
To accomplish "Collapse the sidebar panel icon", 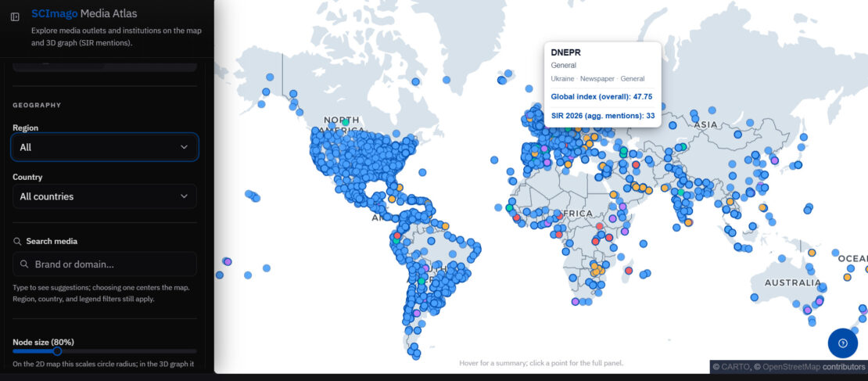I will pyautogui.click(x=15, y=17).
